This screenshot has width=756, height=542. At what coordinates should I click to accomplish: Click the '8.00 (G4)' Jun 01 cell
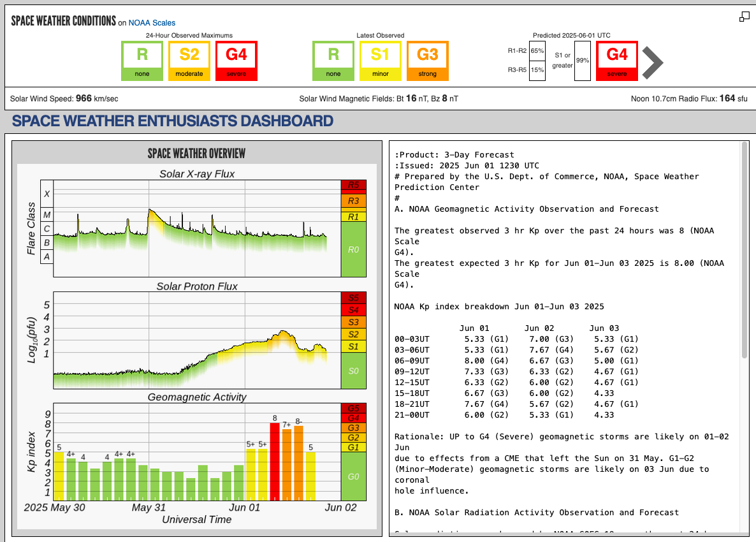pyautogui.click(x=486, y=361)
